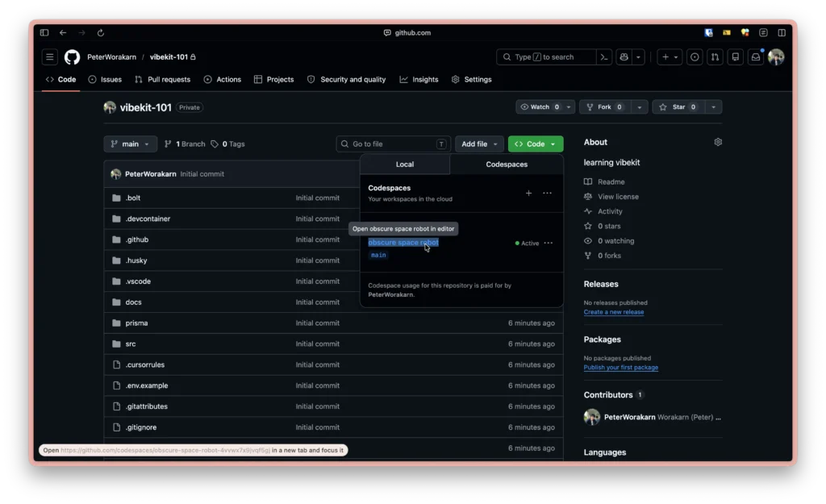Open Copilot chat icon
This screenshot has width=826, height=504.
click(x=624, y=57)
